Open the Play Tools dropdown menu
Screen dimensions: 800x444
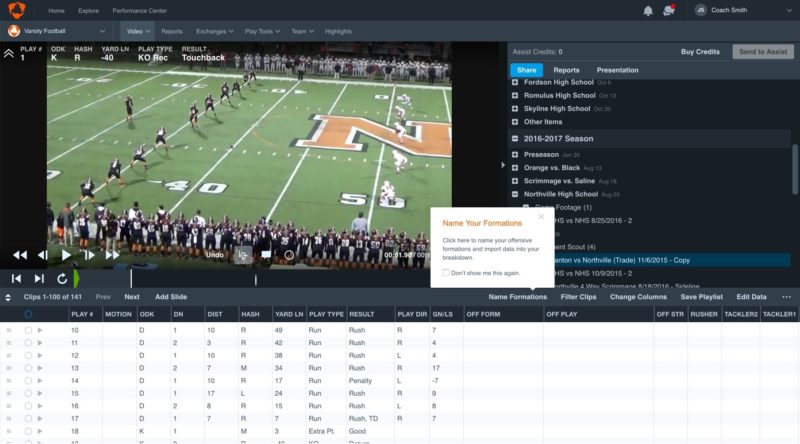click(x=262, y=31)
